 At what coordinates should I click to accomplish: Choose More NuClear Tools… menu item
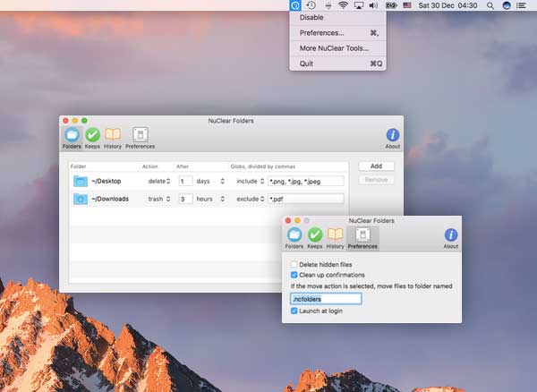click(337, 48)
